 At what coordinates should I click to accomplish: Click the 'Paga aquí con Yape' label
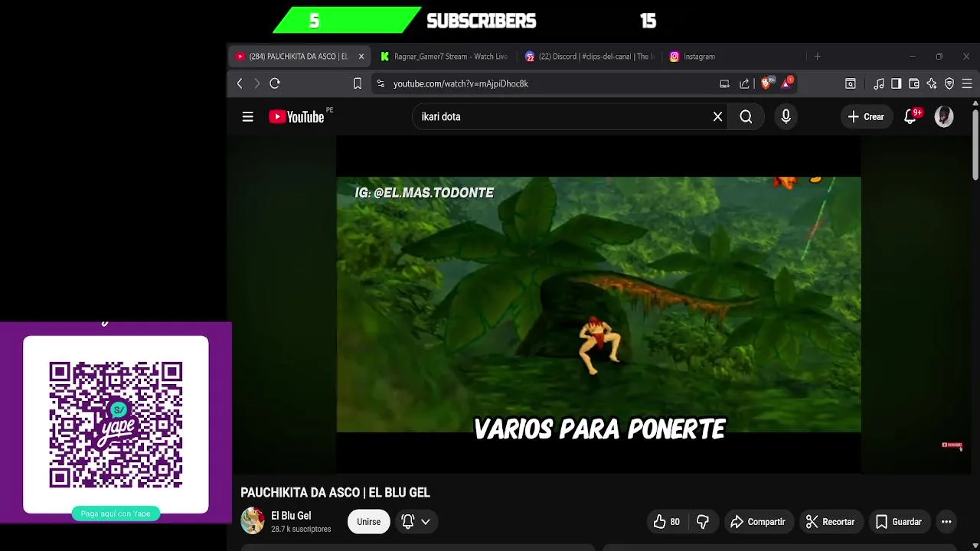click(116, 514)
